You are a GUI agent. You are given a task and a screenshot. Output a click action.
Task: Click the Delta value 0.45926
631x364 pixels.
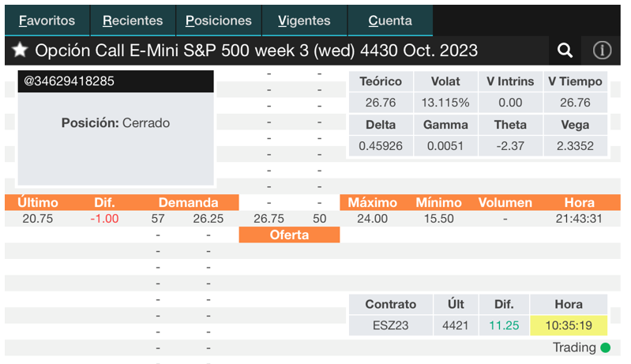click(381, 146)
